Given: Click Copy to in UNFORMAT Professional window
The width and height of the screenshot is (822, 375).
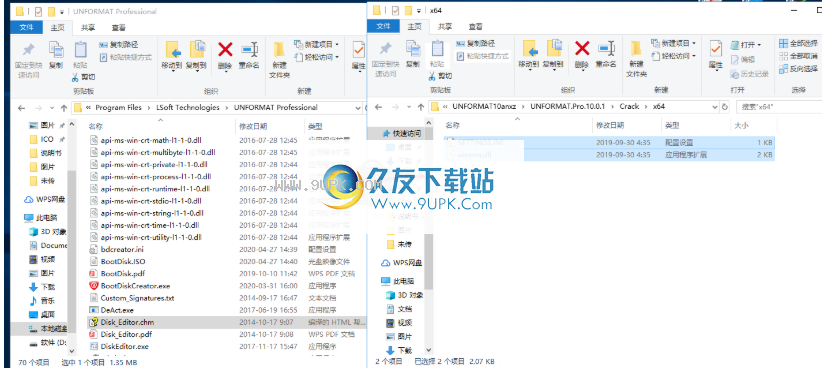Looking at the screenshot, I should [197, 55].
